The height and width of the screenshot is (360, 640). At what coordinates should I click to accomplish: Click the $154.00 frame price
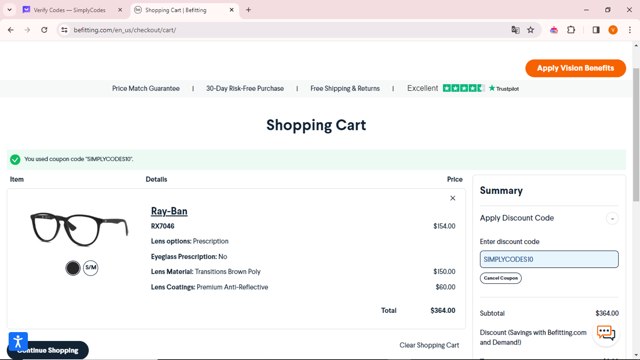[444, 226]
